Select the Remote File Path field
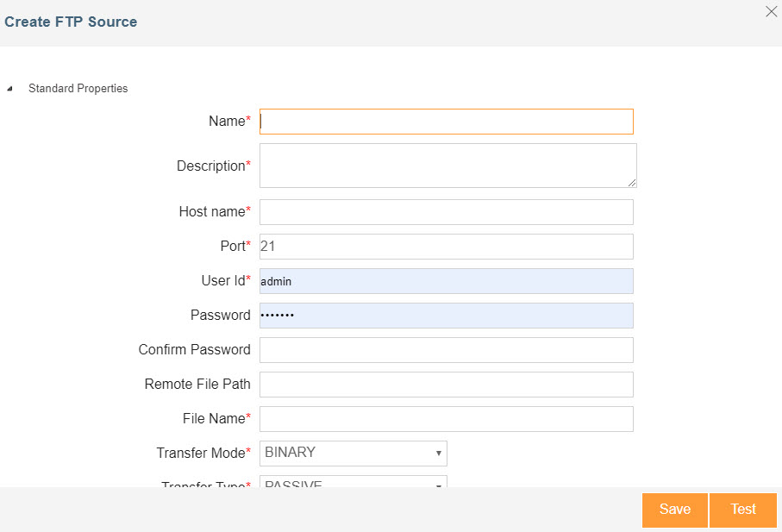This screenshot has width=782, height=532. pyautogui.click(x=446, y=385)
